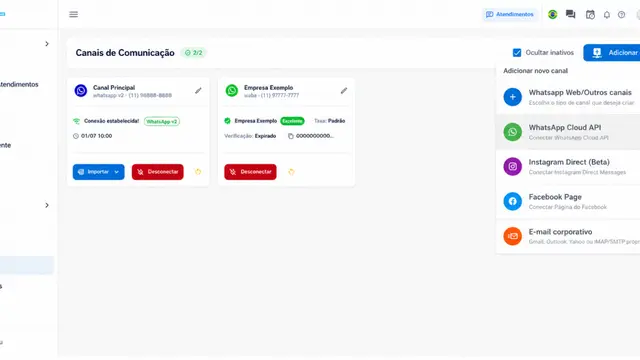Edit Empresa Exemplo with pencil icon

pyautogui.click(x=344, y=91)
